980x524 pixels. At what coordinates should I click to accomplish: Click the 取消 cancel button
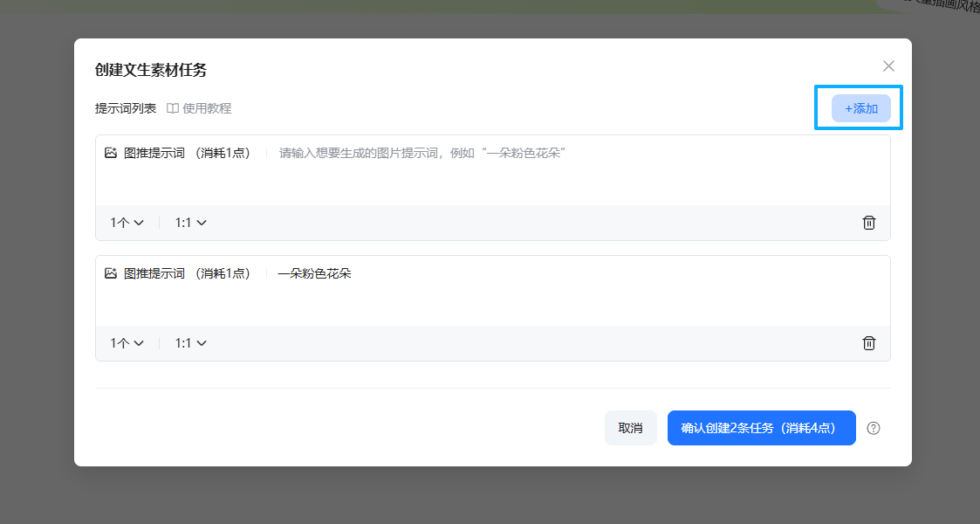click(x=630, y=428)
